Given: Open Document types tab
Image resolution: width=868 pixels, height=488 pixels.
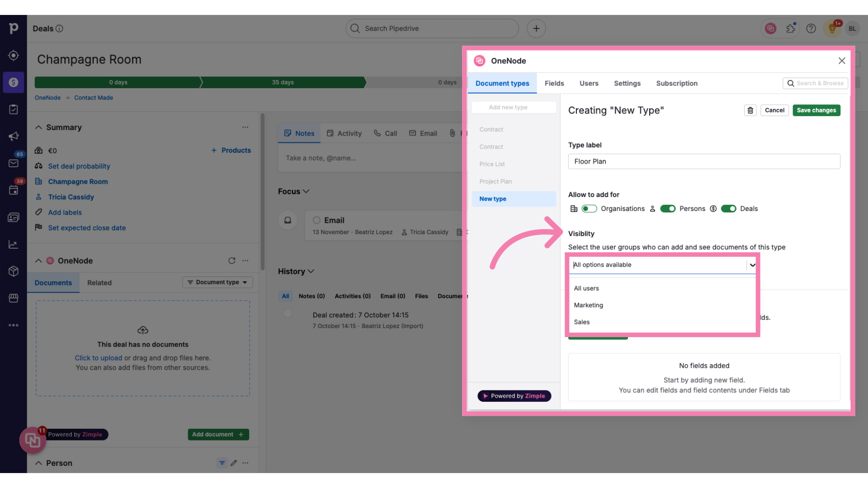Looking at the screenshot, I should (x=502, y=84).
